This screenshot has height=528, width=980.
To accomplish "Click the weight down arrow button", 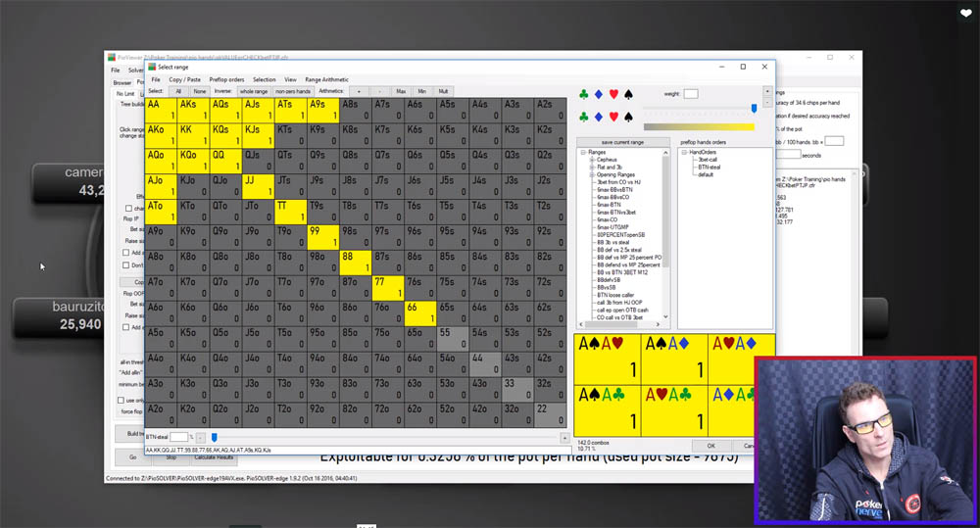I will (x=767, y=101).
